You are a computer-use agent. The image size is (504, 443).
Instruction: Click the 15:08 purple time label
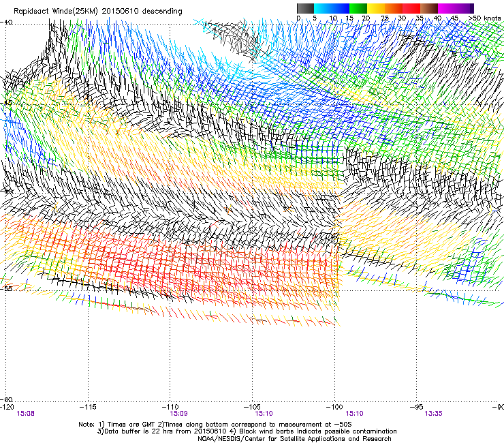pyautogui.click(x=25, y=414)
